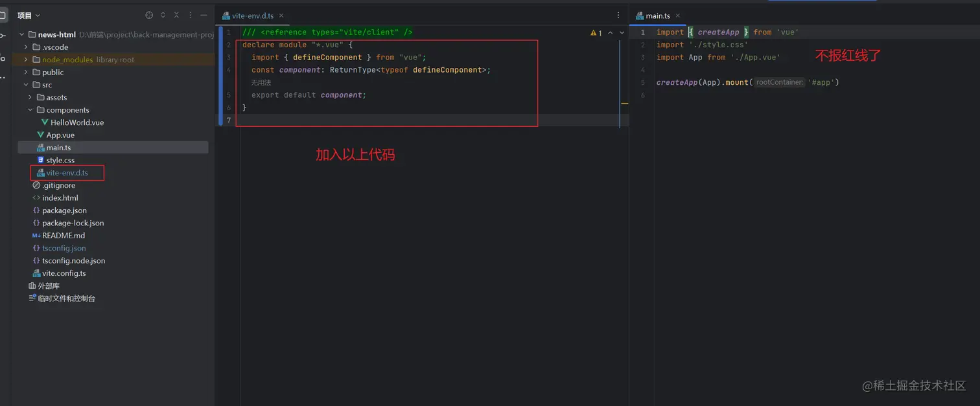980x406 pixels.
Task: Collapse the src folder
Action: click(x=26, y=85)
